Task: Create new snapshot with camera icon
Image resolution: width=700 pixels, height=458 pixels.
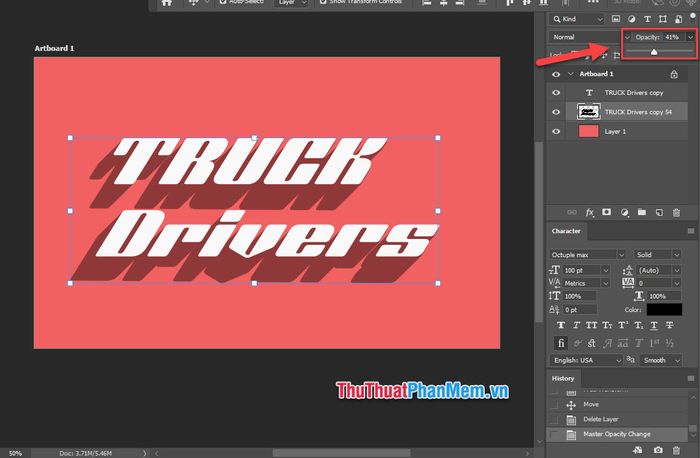Action: click(657, 451)
